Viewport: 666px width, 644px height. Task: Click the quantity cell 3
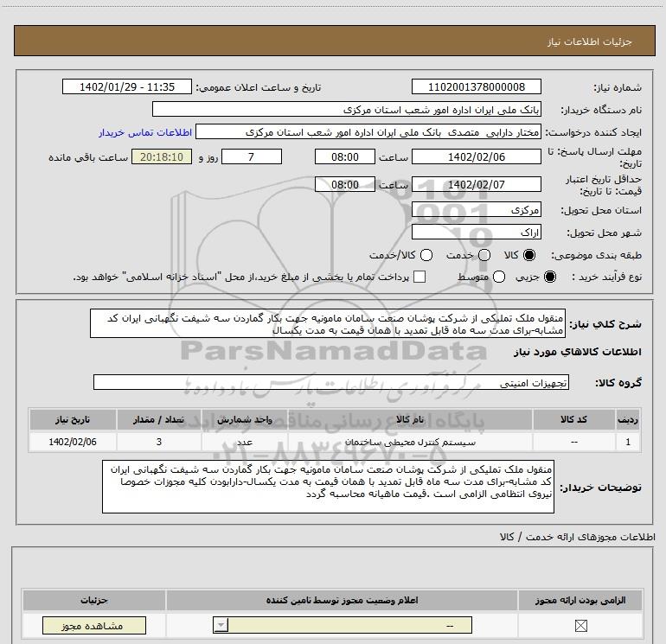coord(159,442)
